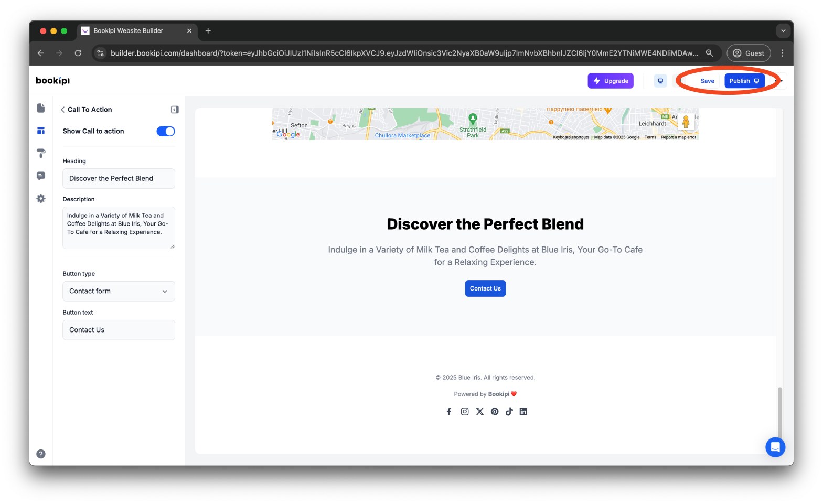Click the Publish button
The height and width of the screenshot is (504, 823).
click(744, 81)
